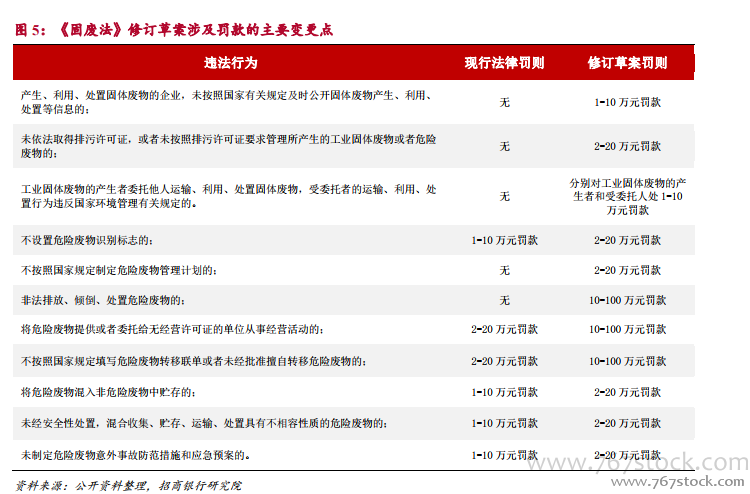
Task: Click '10-100 万元罚款' in the '无经营许可证' row
Action: point(627,329)
